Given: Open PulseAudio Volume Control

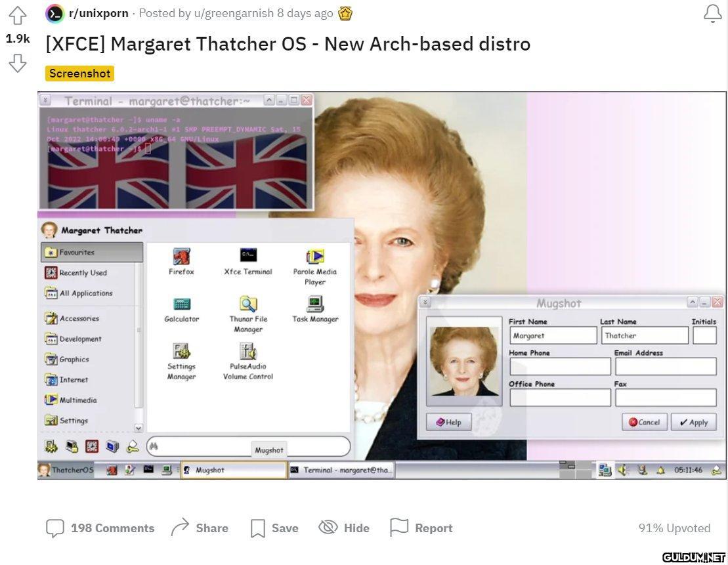Looking at the screenshot, I should tap(248, 362).
